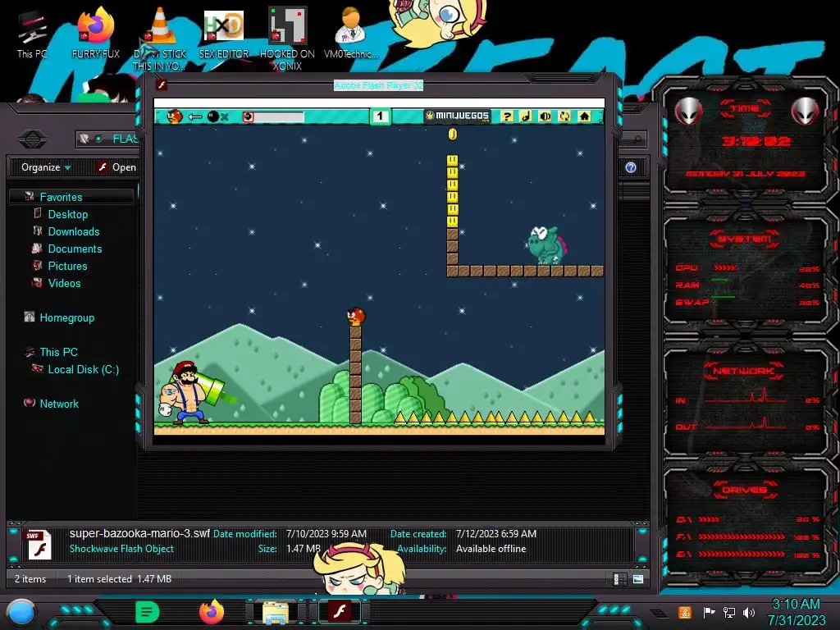The image size is (840, 630).
Task: Select Local Disk (C:) in tree
Action: 83,369
